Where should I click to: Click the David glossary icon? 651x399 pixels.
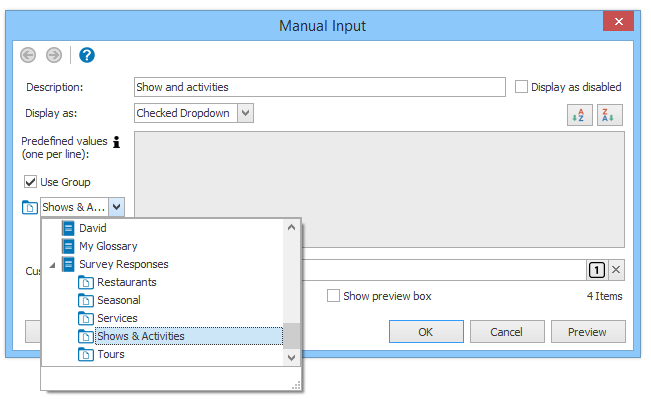(68, 228)
